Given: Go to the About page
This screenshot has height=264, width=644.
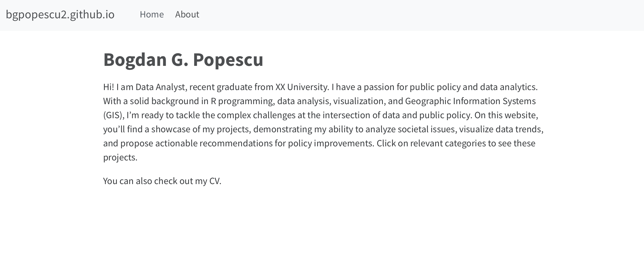Looking at the screenshot, I should click(187, 15).
